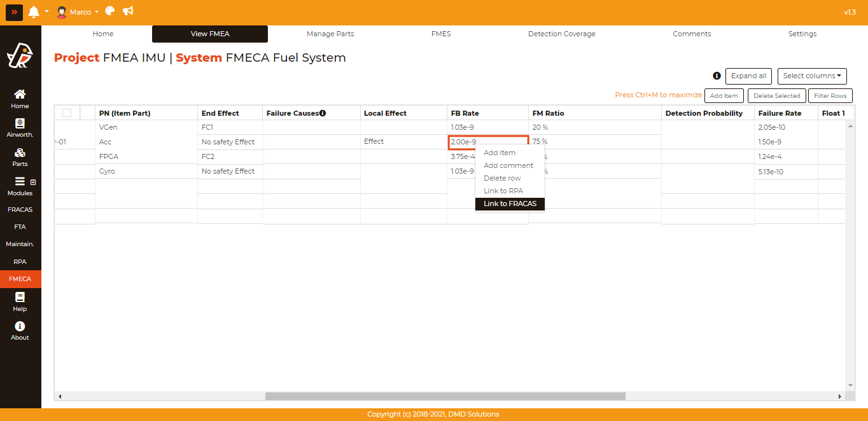Switch to the Manage Parts tab

(x=330, y=34)
